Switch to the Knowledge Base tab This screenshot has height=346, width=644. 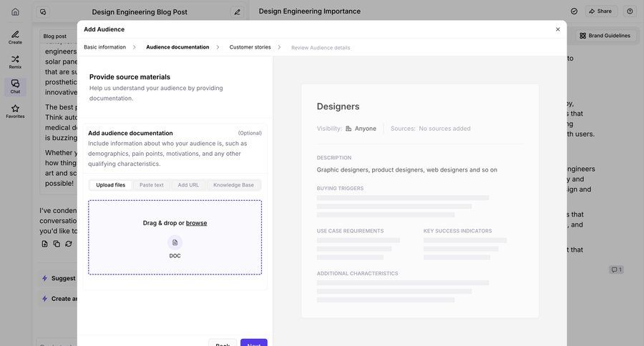click(x=233, y=185)
